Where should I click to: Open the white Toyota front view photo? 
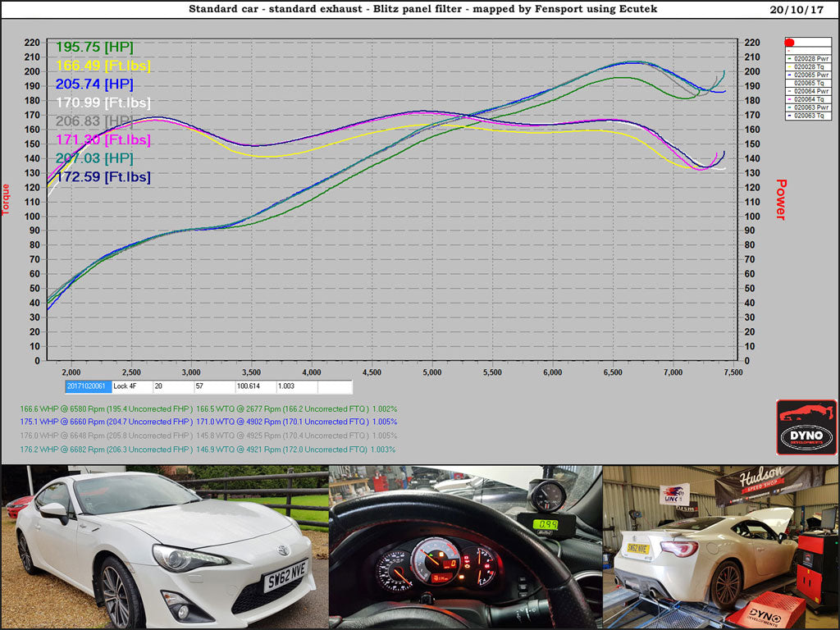coord(164,547)
